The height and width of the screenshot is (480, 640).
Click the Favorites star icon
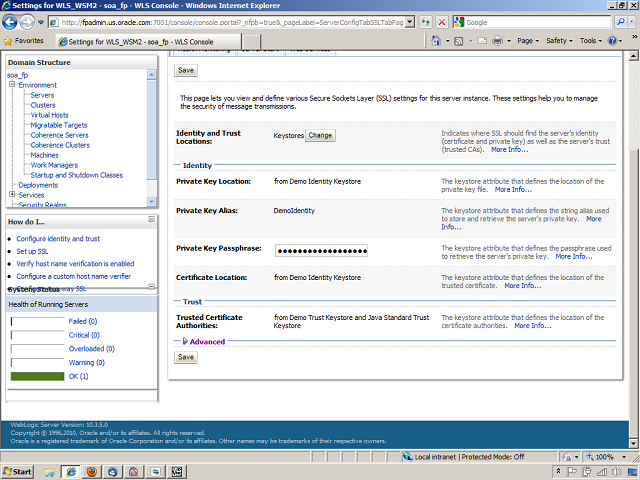click(x=9, y=41)
